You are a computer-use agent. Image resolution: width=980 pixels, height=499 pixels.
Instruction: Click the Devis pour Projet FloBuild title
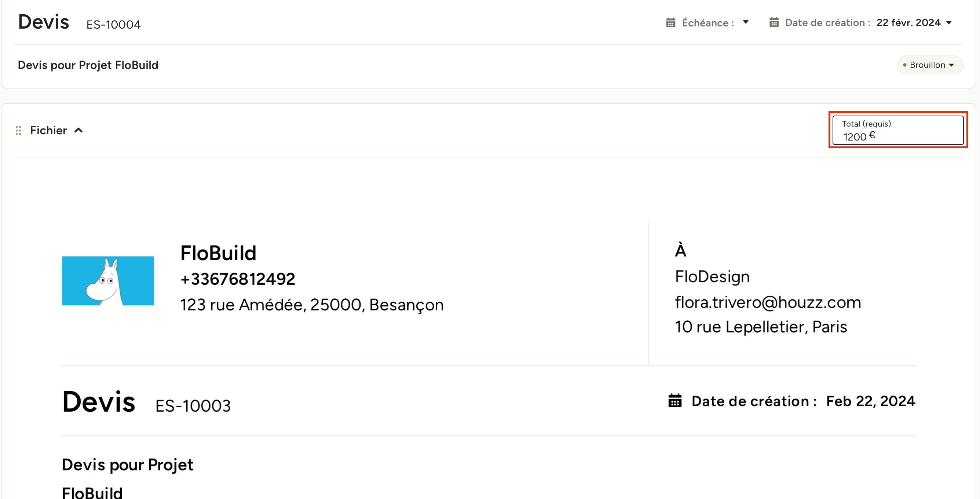point(88,65)
